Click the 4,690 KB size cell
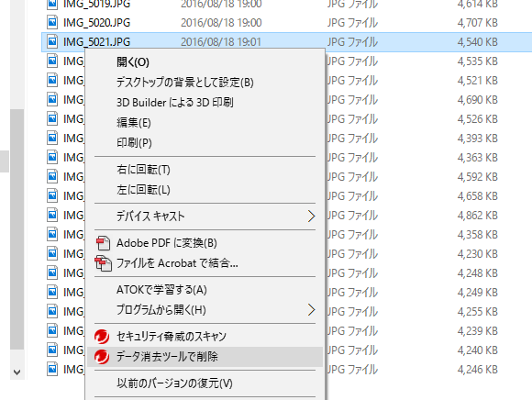Viewport: 532px width, 400px height. coord(477,100)
